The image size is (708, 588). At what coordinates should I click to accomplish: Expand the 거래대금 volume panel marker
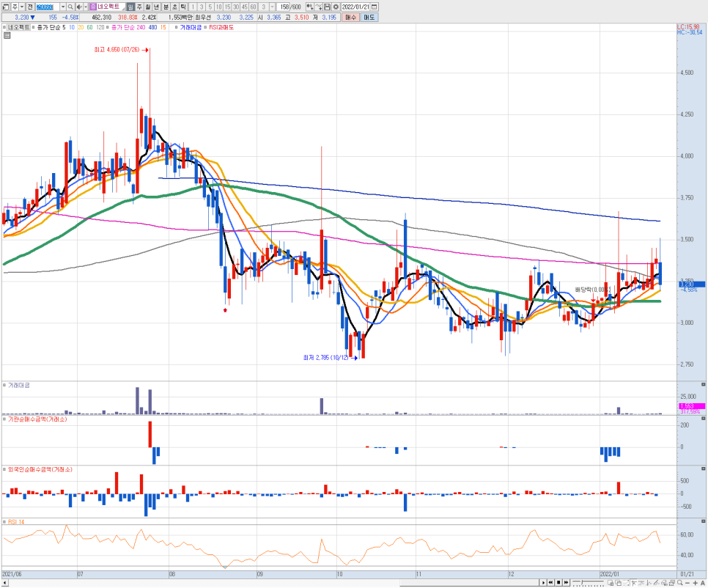coord(4,385)
